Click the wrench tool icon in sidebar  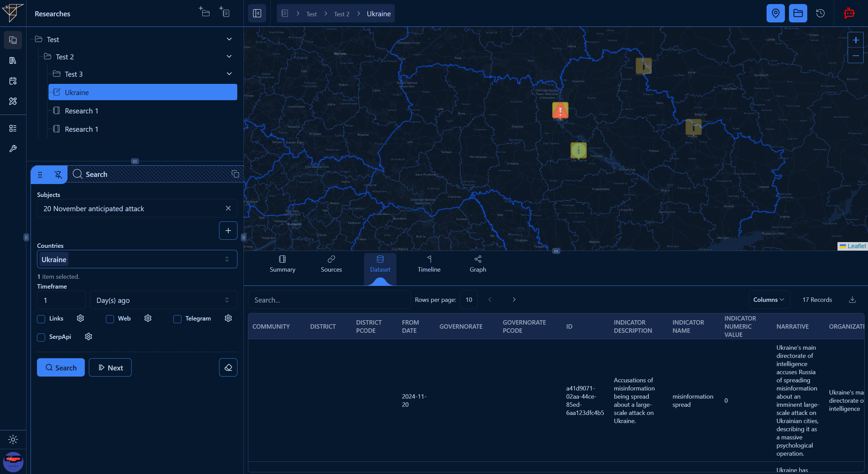13,148
